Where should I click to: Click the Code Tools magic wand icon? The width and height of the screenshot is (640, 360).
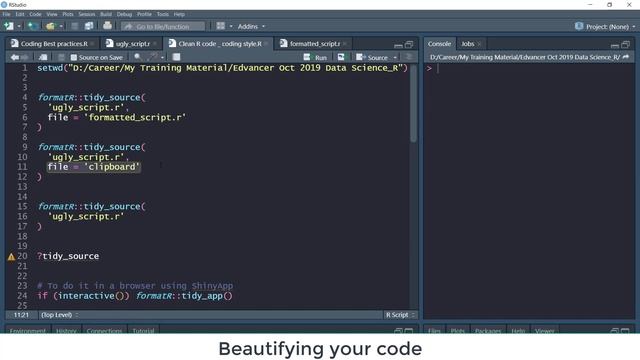tap(153, 57)
